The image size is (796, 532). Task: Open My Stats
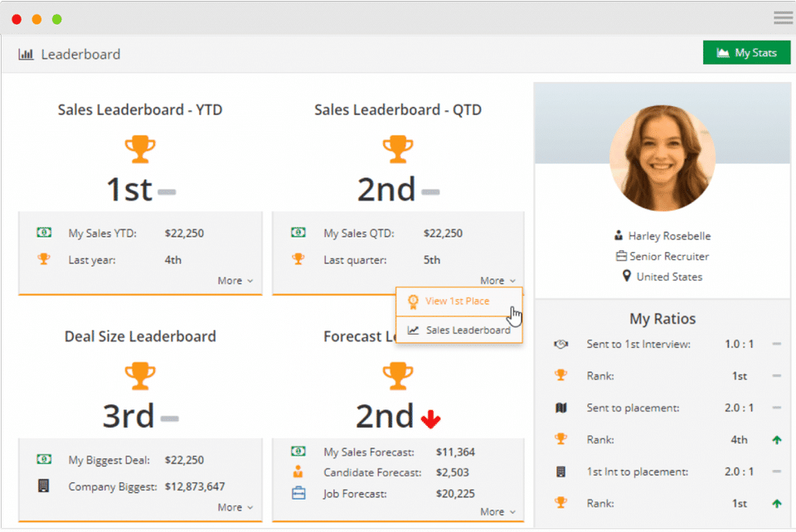pyautogui.click(x=746, y=53)
